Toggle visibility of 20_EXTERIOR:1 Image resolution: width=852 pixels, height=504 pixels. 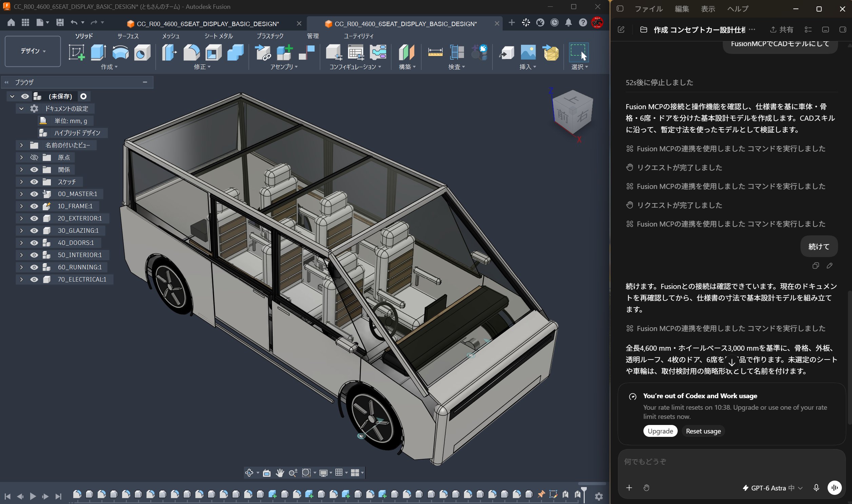(x=34, y=218)
